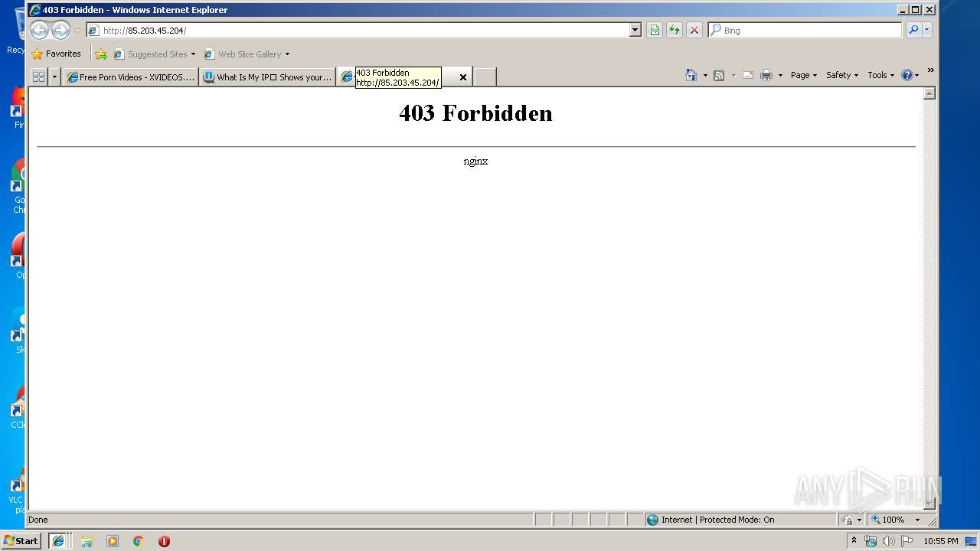Show hidden tray icons arrow
Image resolution: width=980 pixels, height=551 pixels.
854,541
